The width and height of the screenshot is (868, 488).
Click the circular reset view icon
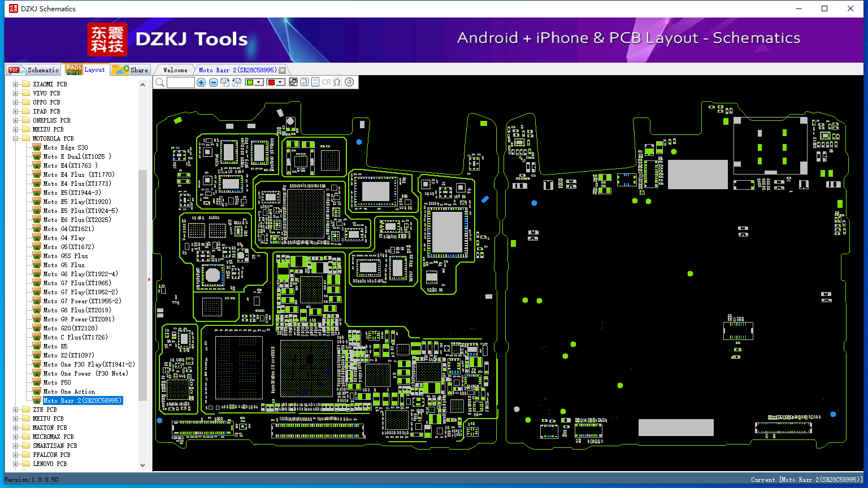(349, 82)
